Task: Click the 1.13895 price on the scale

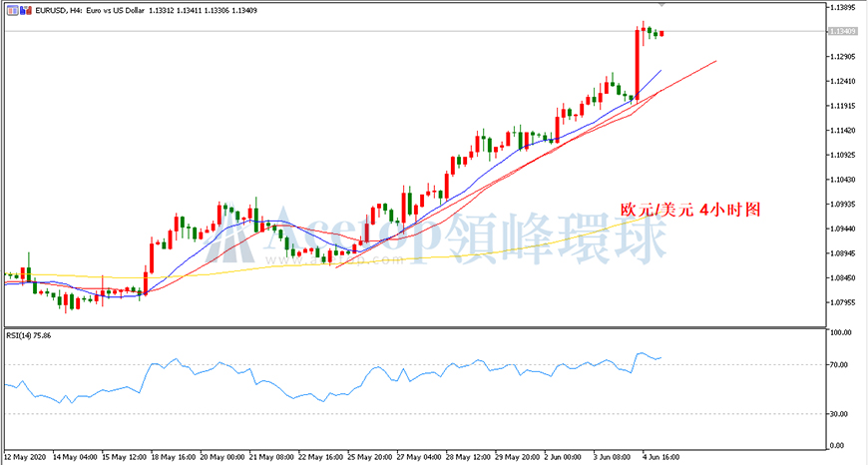Action: [841, 8]
